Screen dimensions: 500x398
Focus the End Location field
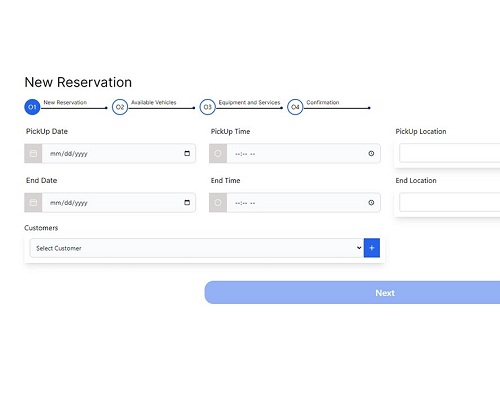[x=450, y=202]
